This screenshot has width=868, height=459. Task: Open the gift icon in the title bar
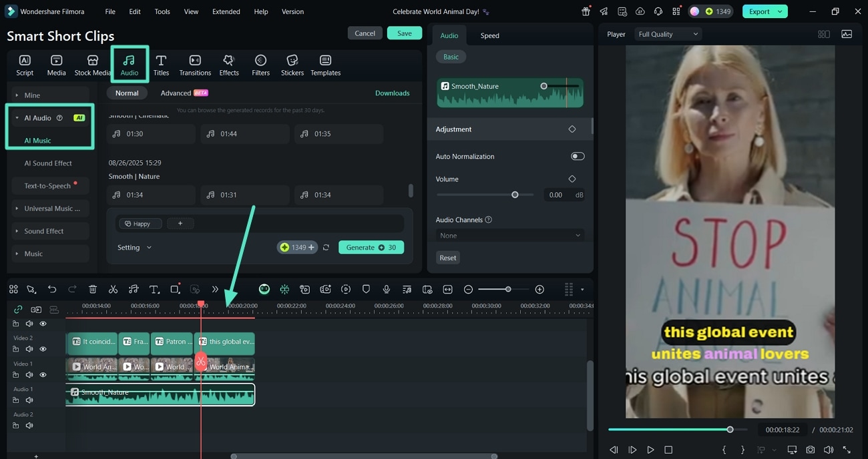coord(586,11)
